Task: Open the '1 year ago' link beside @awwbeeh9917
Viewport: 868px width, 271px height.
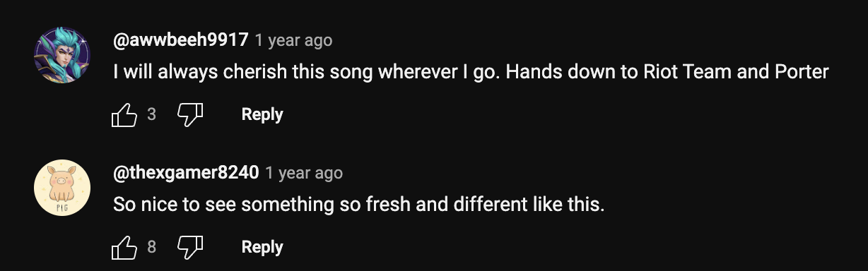Action: click(293, 40)
